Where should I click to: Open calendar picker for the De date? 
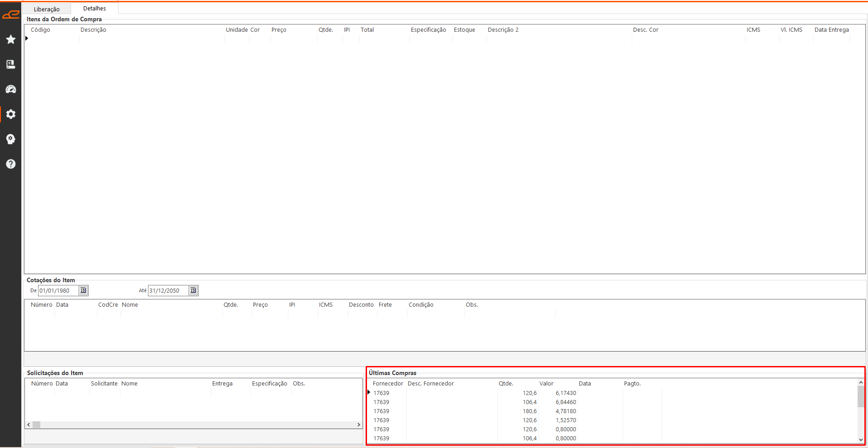pos(83,290)
